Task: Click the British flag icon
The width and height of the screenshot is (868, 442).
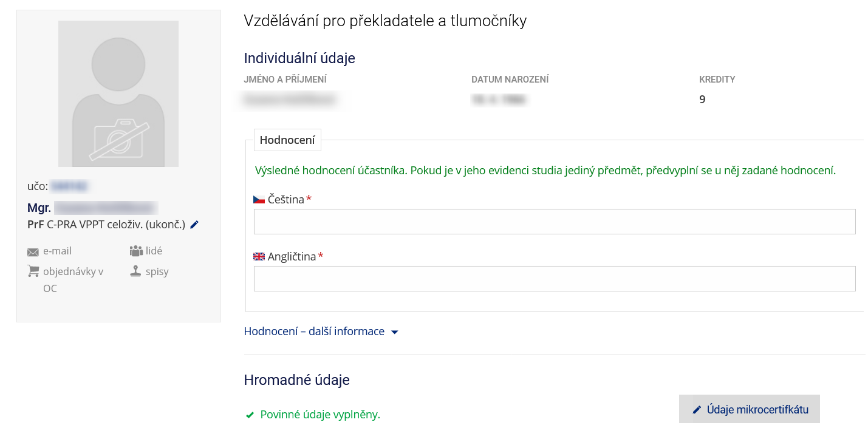Action: pyautogui.click(x=259, y=256)
